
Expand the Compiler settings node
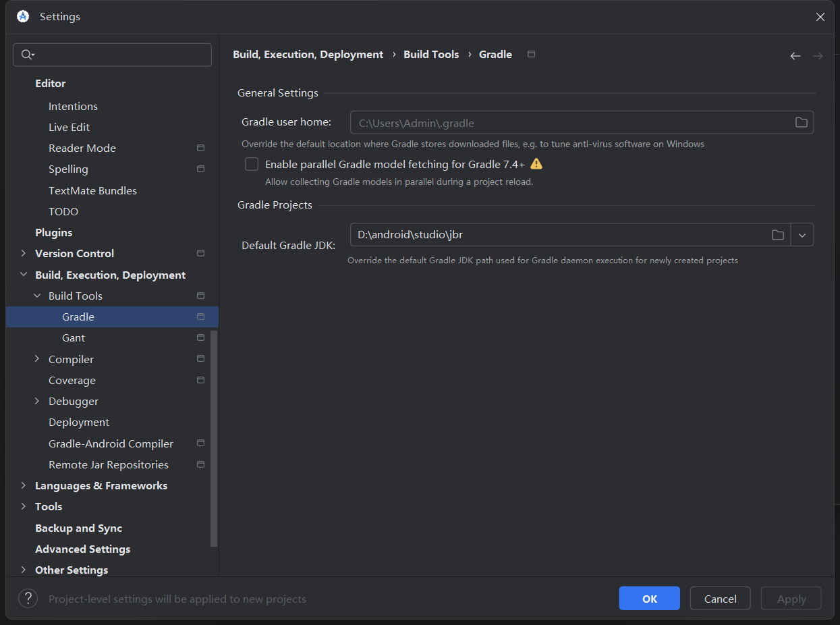pyautogui.click(x=37, y=359)
